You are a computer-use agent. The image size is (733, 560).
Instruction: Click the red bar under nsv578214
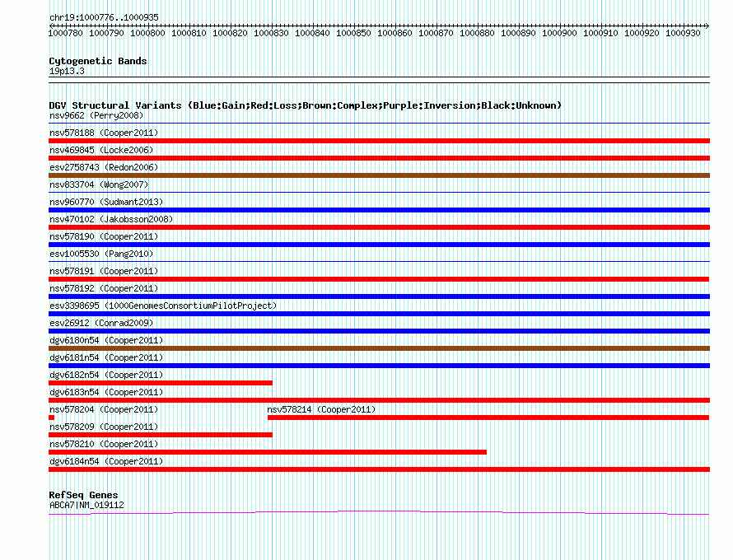click(x=488, y=418)
